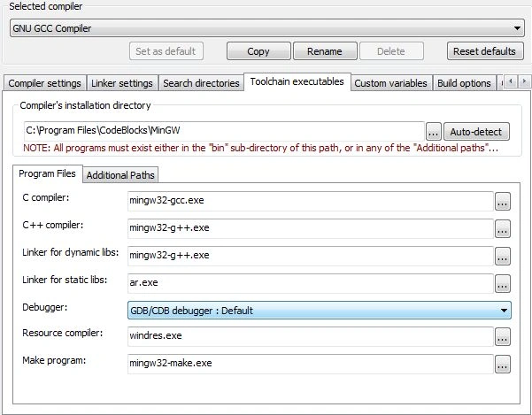Click the C++ compiler input field
The height and width of the screenshot is (415, 532).
tap(311, 228)
